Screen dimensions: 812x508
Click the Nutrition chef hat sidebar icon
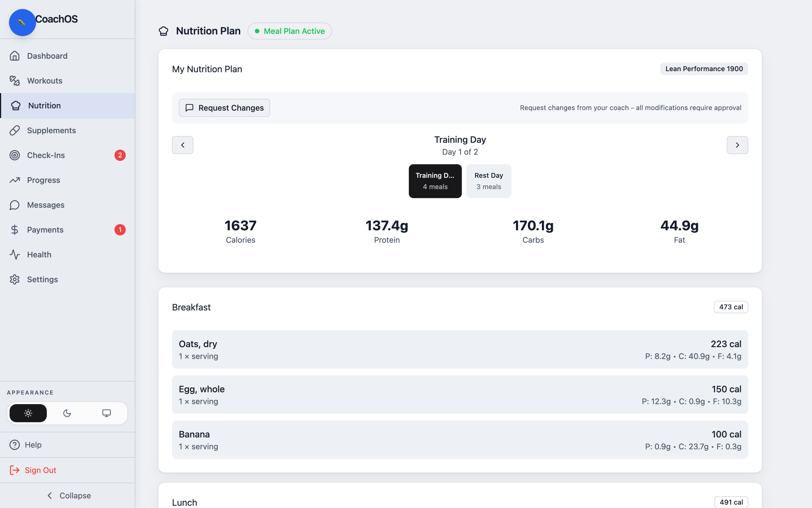click(16, 106)
